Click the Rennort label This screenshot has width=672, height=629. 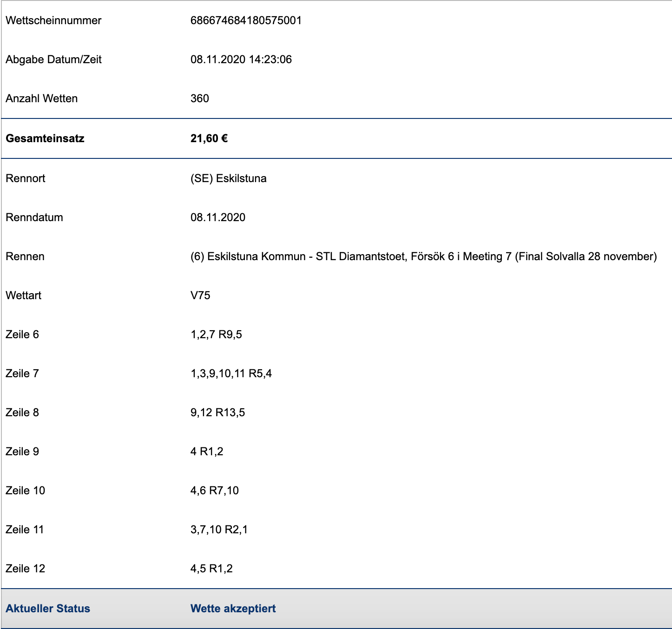click(x=26, y=178)
